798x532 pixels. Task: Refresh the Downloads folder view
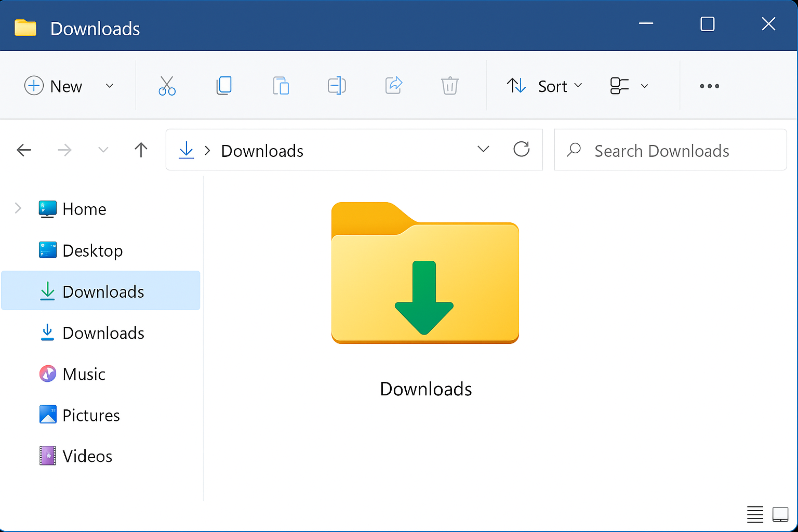(x=521, y=150)
